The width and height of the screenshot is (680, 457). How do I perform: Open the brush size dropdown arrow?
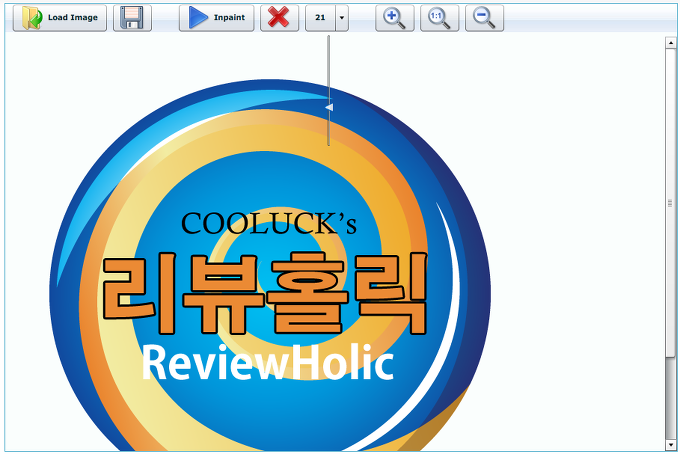342,18
